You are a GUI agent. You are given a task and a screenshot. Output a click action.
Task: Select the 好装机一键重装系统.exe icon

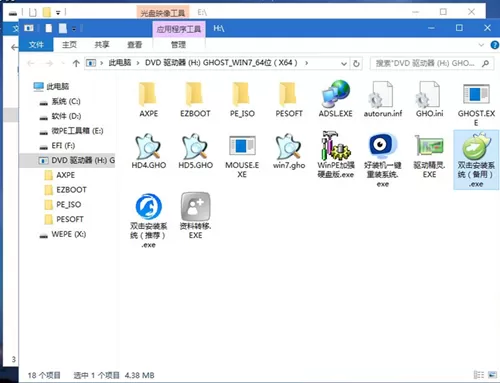[383, 146]
